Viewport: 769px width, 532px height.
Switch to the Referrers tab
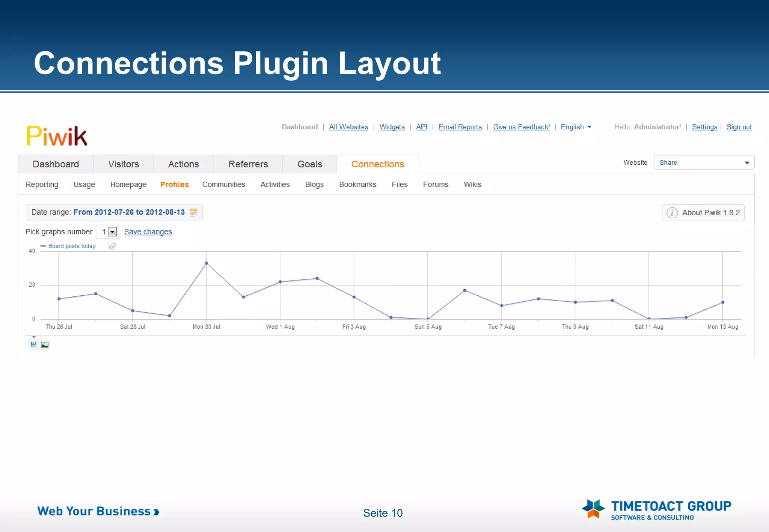pyautogui.click(x=248, y=164)
